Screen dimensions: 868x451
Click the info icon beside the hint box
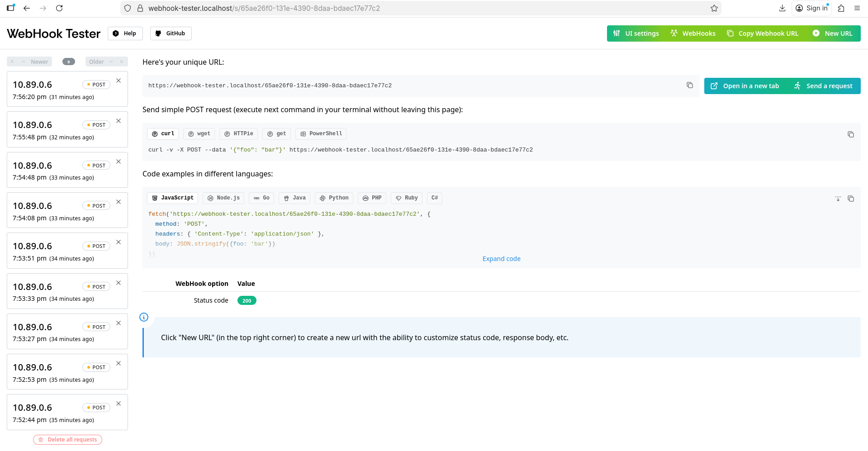point(144,317)
